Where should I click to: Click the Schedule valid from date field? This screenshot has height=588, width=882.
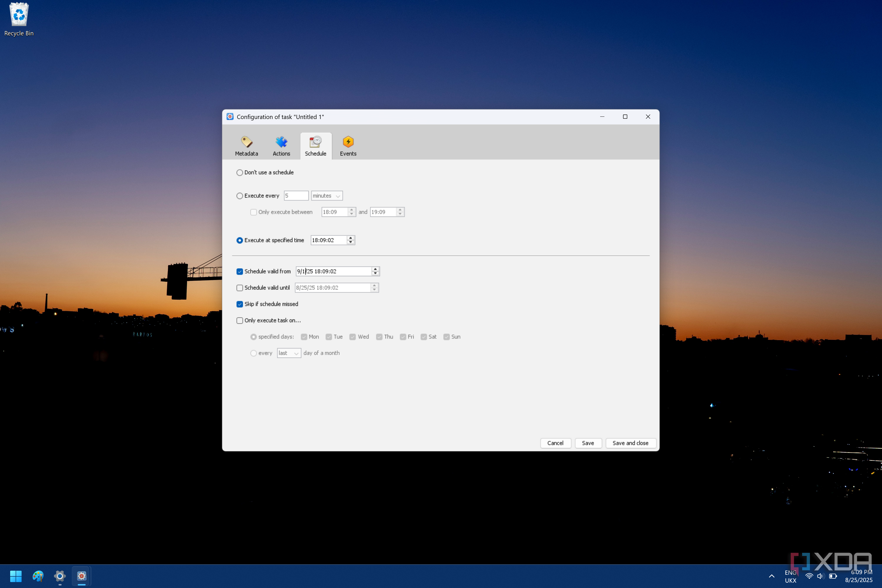(x=333, y=271)
